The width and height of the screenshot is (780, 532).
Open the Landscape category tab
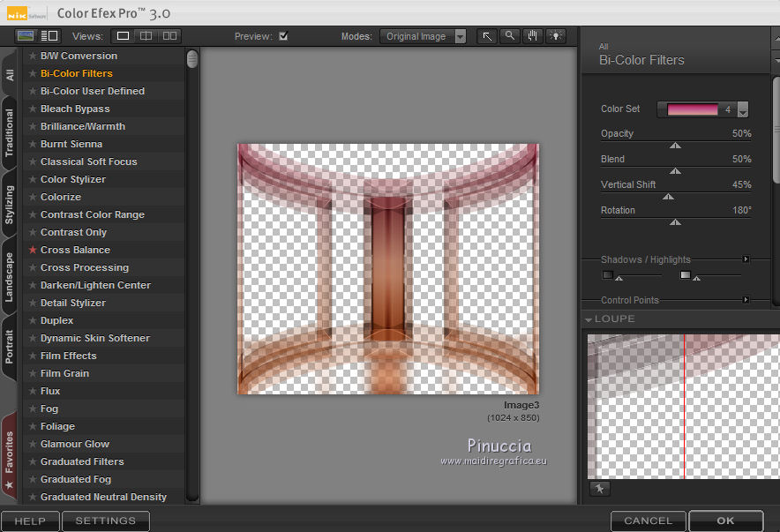coord(10,276)
